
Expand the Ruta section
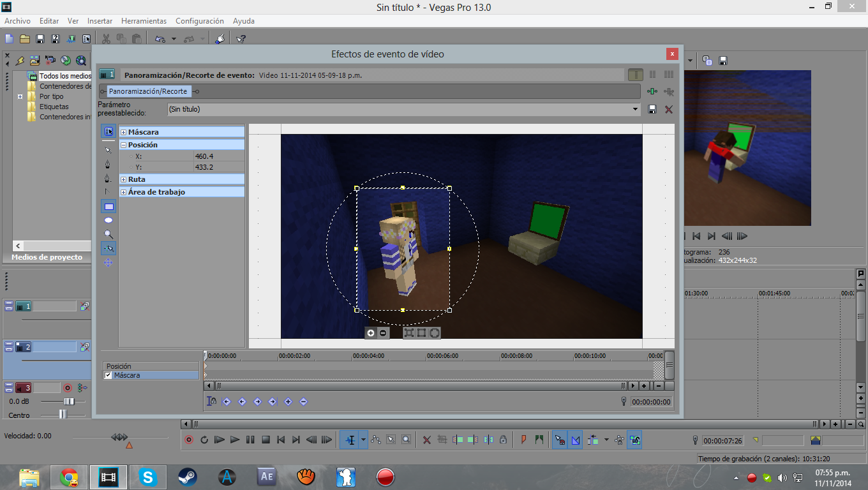coord(123,179)
